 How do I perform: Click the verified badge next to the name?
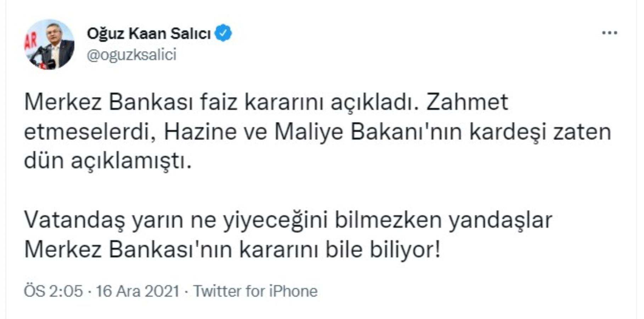(x=224, y=32)
